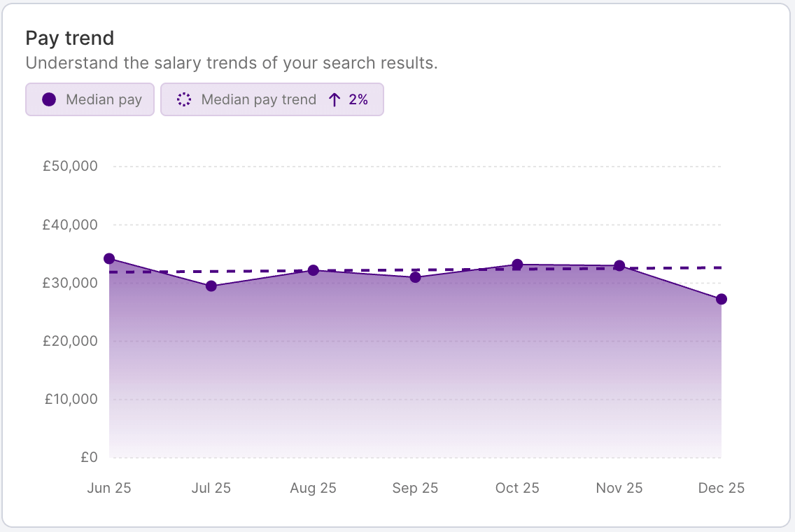Image resolution: width=795 pixels, height=532 pixels.
Task: Toggle the Median pay trend series visibility
Action: [272, 99]
